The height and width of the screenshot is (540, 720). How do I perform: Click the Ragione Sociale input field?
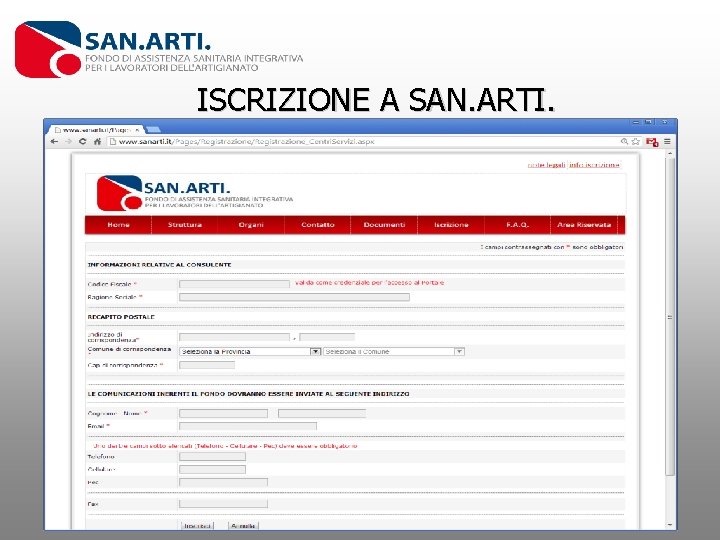[294, 297]
